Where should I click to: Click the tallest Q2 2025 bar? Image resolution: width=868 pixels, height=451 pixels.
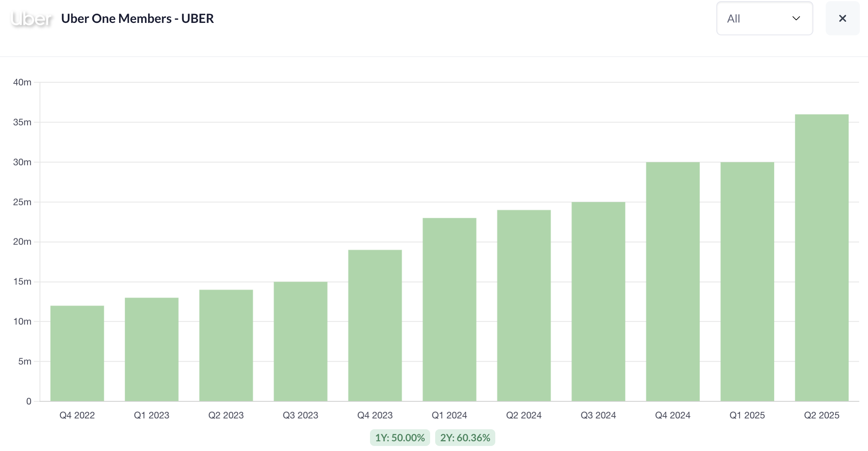822,258
